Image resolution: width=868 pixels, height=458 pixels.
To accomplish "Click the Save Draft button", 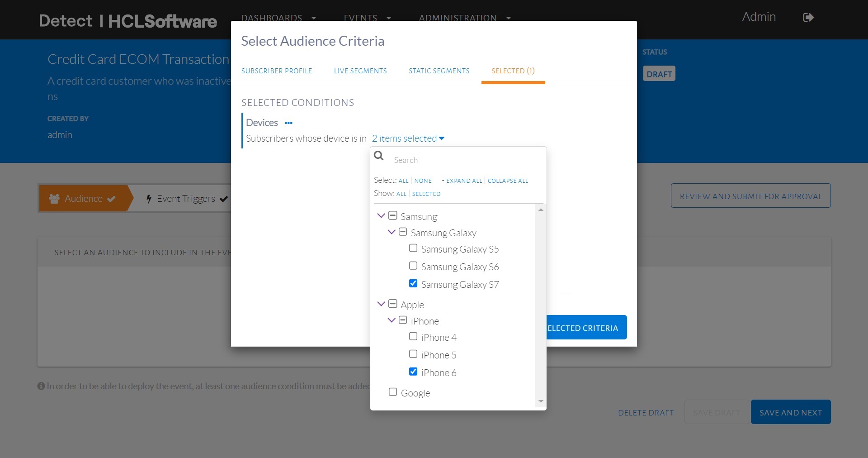I will coord(717,412).
